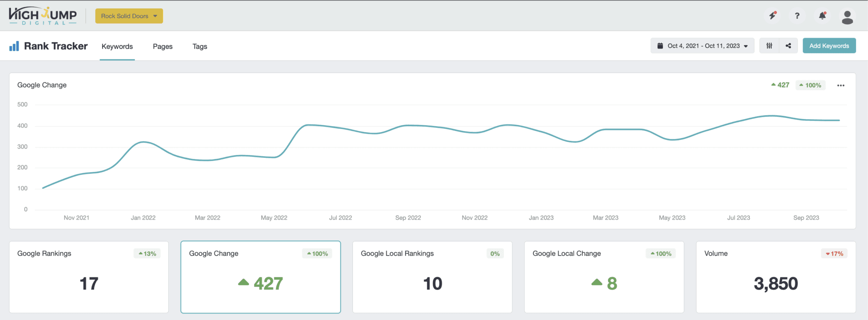Select the Google Change card showing 427
The width and height of the screenshot is (868, 320).
point(261,277)
